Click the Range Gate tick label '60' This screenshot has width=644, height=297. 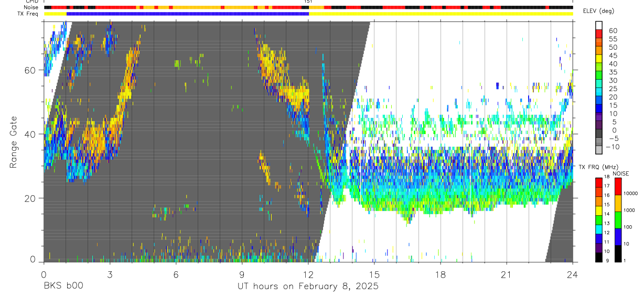(30, 70)
